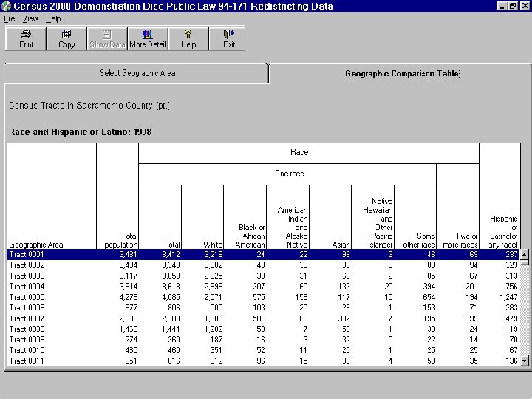Screen dimensions: 532x399
Task: Restore the Census 2000 window
Action: [x=512, y=6]
